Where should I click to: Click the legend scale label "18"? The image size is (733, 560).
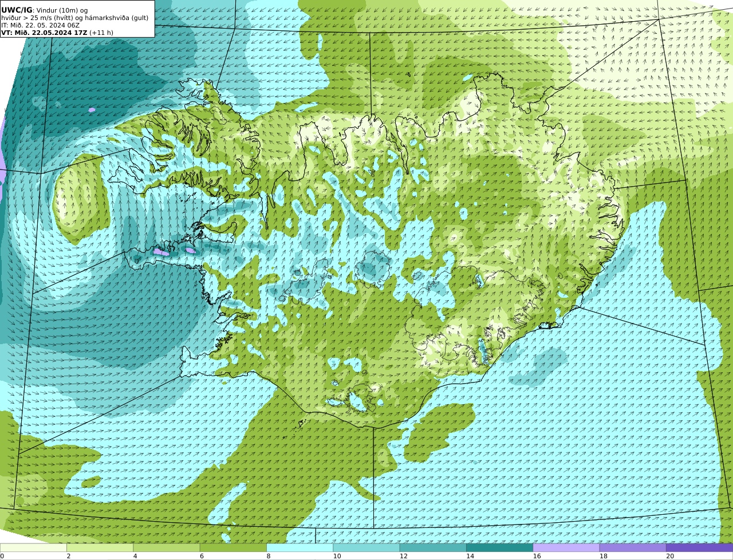click(604, 556)
